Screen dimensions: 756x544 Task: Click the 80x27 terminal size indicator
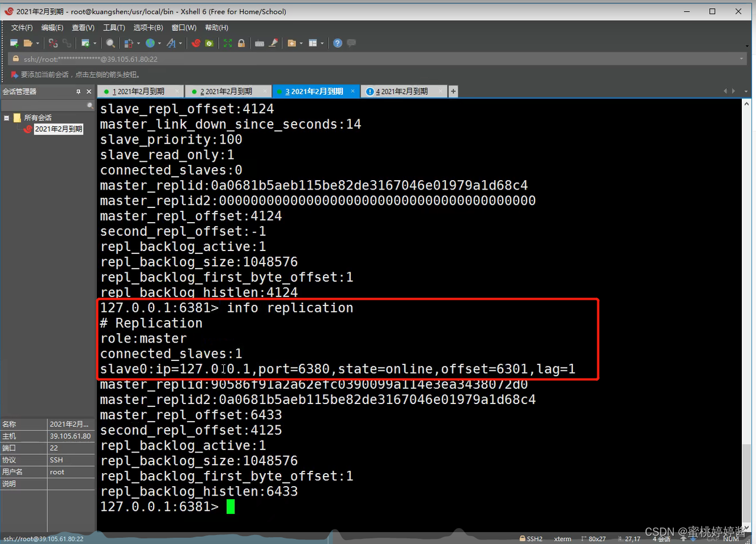pyautogui.click(x=593, y=539)
